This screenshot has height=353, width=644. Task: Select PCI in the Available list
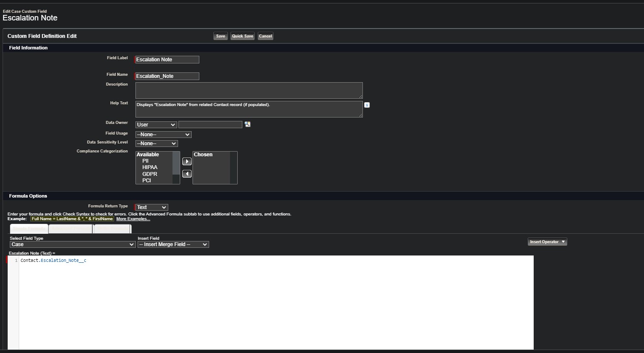[x=147, y=181]
